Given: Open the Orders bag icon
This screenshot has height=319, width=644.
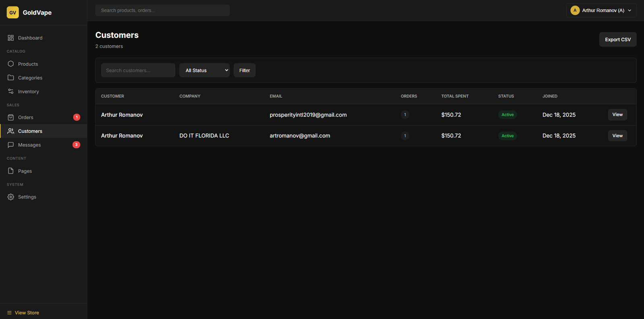Looking at the screenshot, I should click(11, 117).
